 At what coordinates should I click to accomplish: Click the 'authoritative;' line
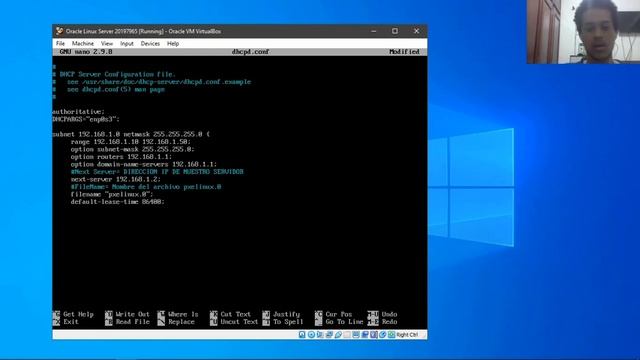[78, 112]
